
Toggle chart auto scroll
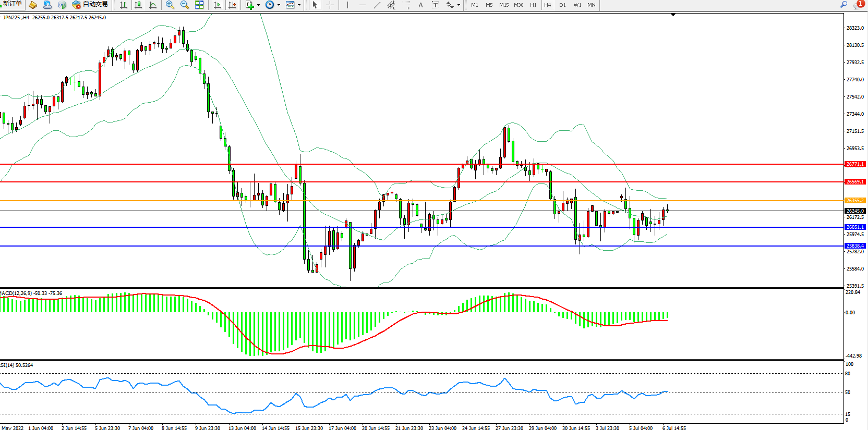point(218,5)
